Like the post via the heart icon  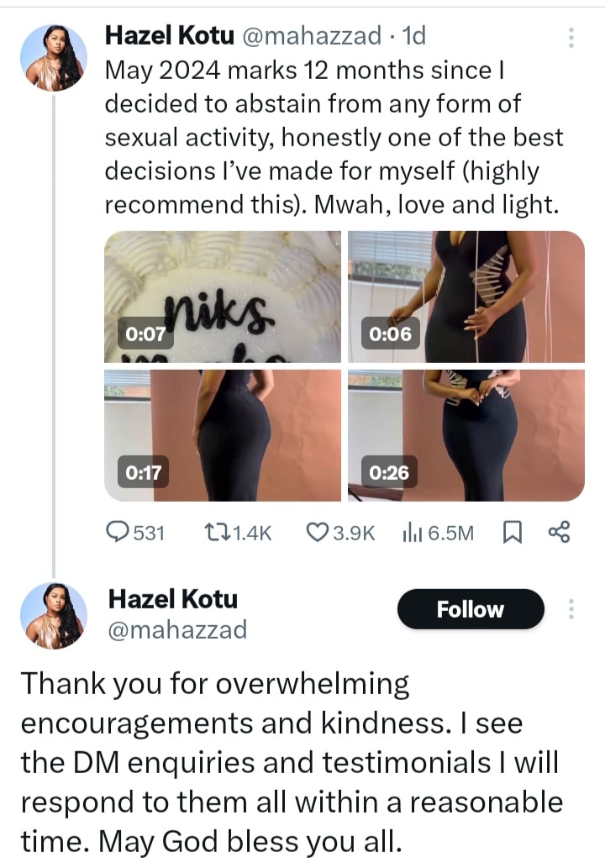click(x=317, y=532)
